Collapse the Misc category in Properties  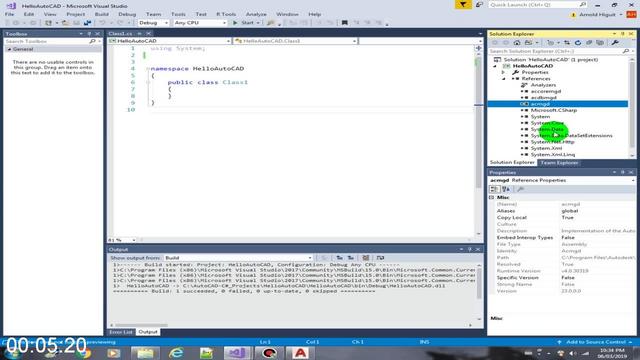pos(491,198)
